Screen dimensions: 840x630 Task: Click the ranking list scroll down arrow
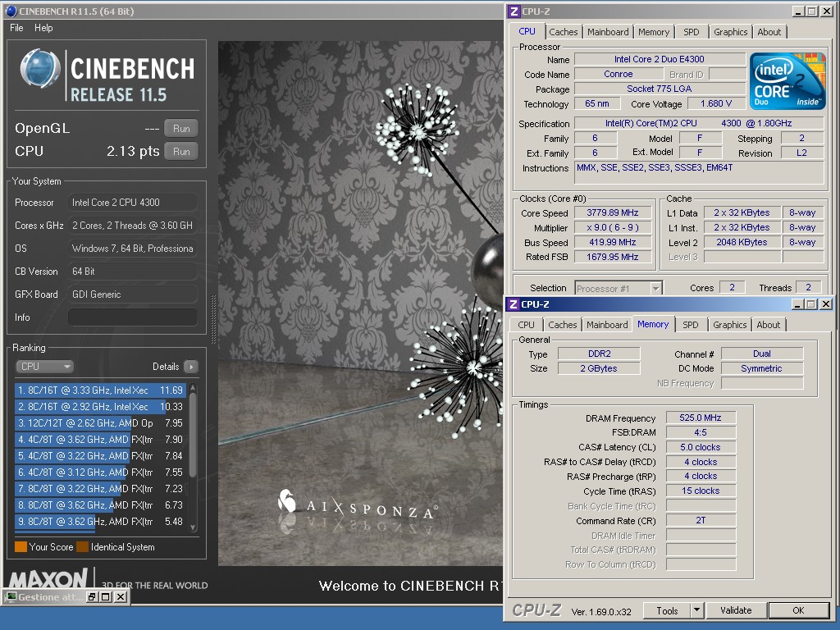pyautogui.click(x=193, y=527)
